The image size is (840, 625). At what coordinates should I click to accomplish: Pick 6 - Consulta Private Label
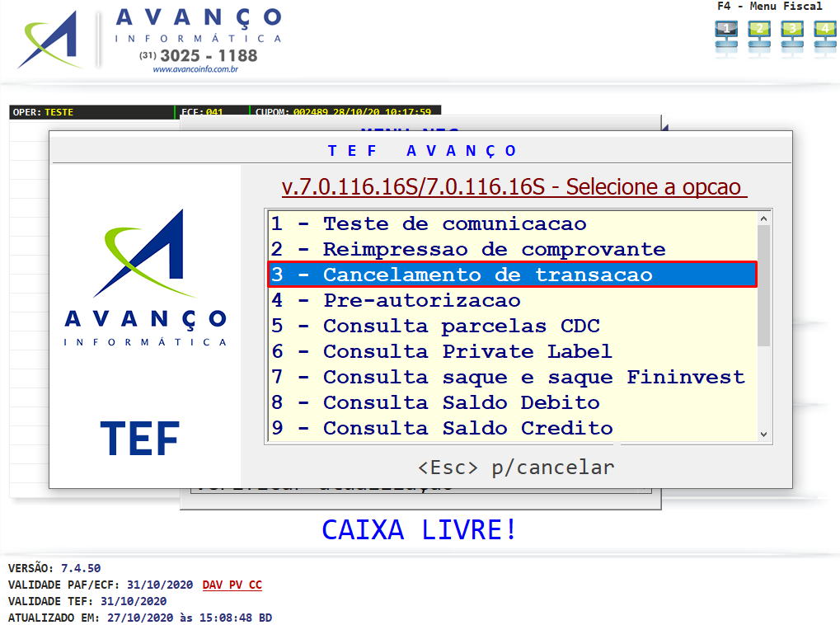pos(512,351)
